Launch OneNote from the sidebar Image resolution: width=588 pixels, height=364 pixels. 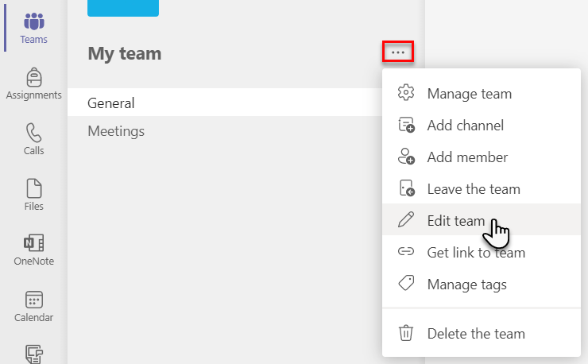[33, 250]
